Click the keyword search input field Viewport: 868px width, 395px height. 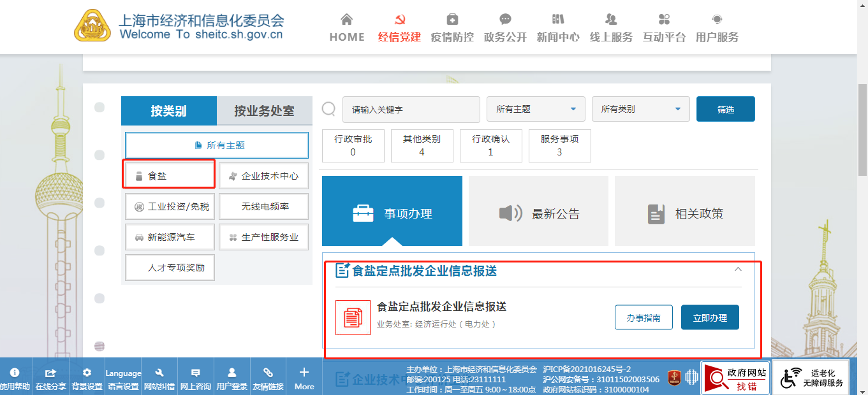(411, 109)
